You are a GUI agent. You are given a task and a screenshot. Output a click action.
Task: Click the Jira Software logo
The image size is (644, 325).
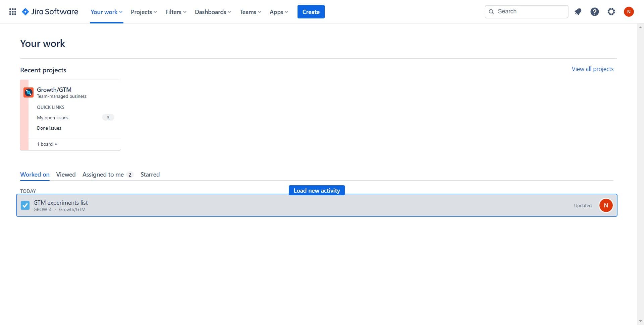click(50, 11)
